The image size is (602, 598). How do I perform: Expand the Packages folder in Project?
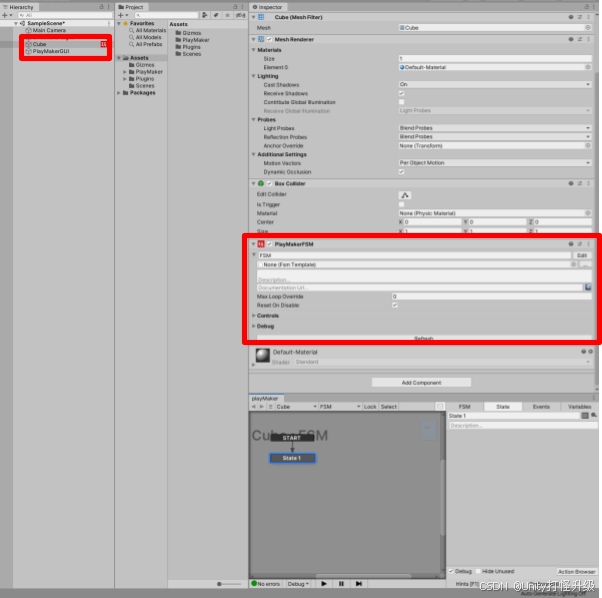(119, 93)
